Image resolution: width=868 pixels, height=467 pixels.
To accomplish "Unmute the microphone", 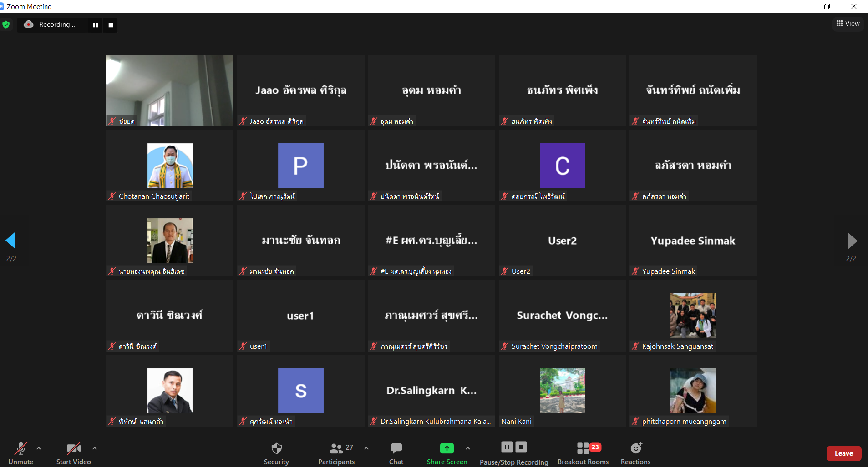I will pos(20,453).
